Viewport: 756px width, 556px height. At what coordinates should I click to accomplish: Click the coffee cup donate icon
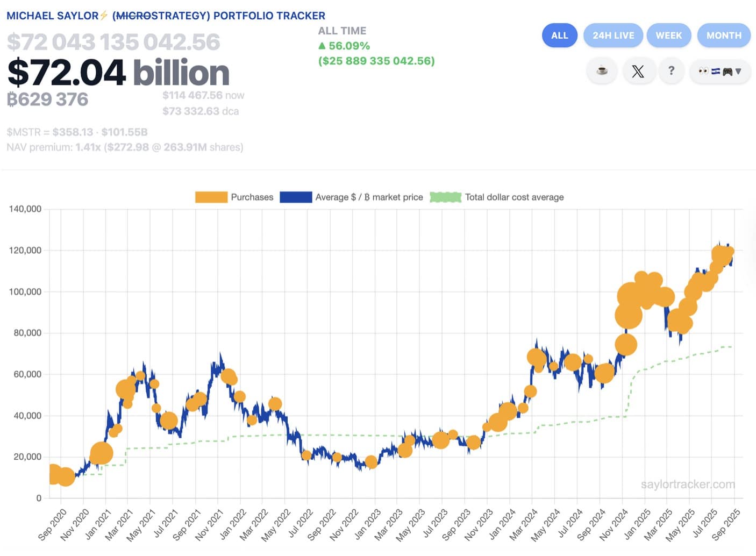[602, 70]
